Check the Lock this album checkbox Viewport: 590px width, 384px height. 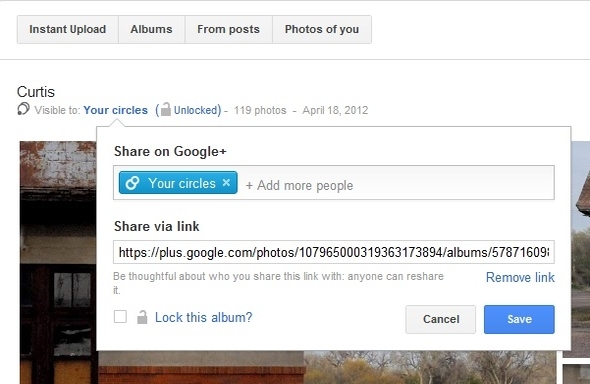120,317
